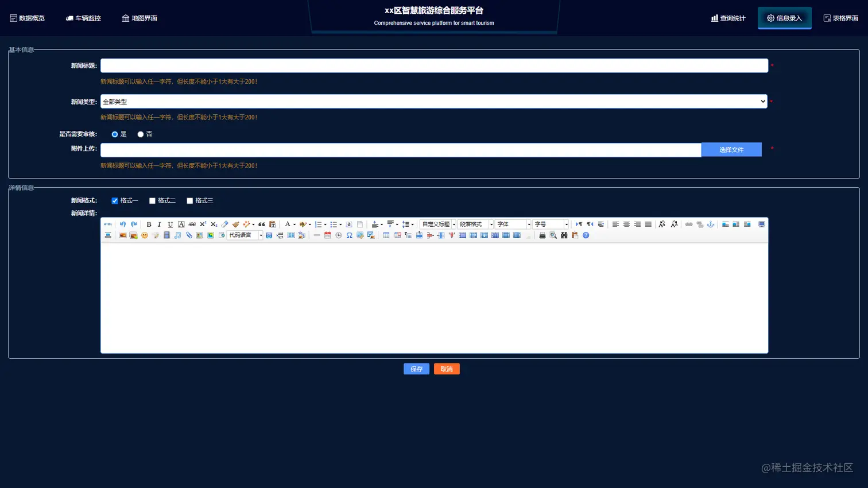Apply strikethrough formatting

coord(192,224)
